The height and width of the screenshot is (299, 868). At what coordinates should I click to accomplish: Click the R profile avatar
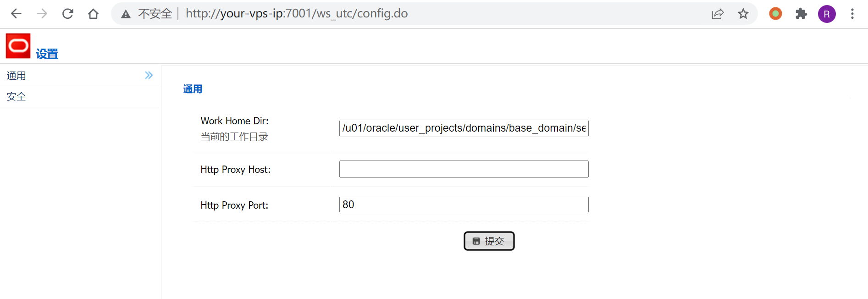827,14
